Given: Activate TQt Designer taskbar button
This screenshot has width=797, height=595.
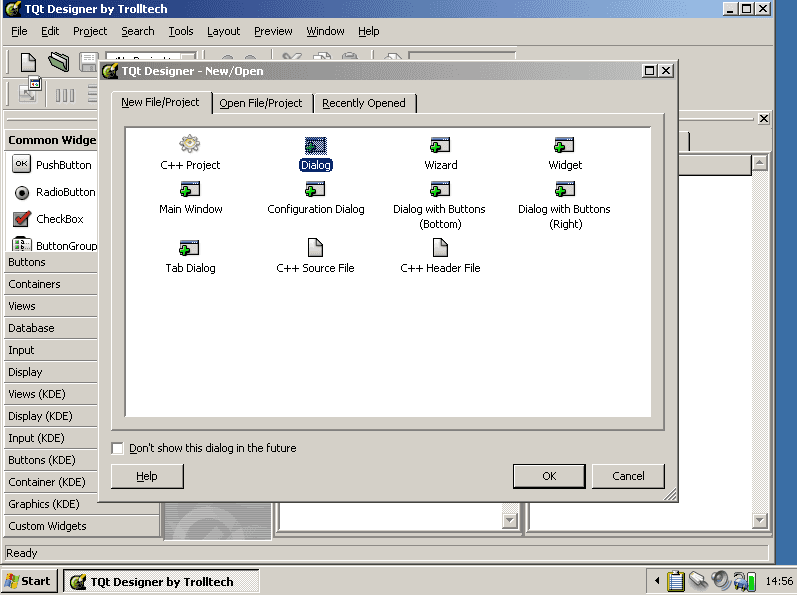Looking at the screenshot, I should tap(161, 581).
